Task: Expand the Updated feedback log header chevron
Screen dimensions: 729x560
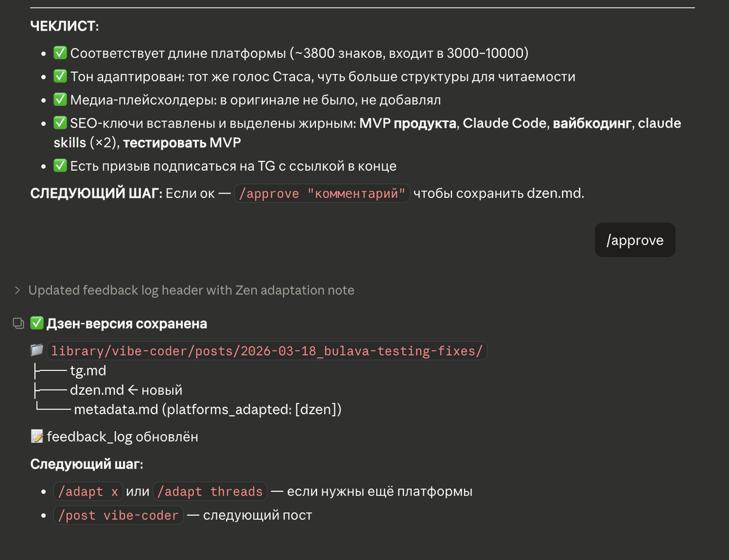Action: pyautogui.click(x=18, y=290)
